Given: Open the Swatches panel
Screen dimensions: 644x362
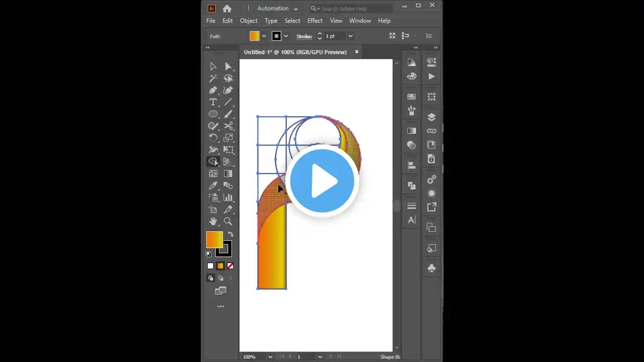Looking at the screenshot, I should [x=412, y=97].
